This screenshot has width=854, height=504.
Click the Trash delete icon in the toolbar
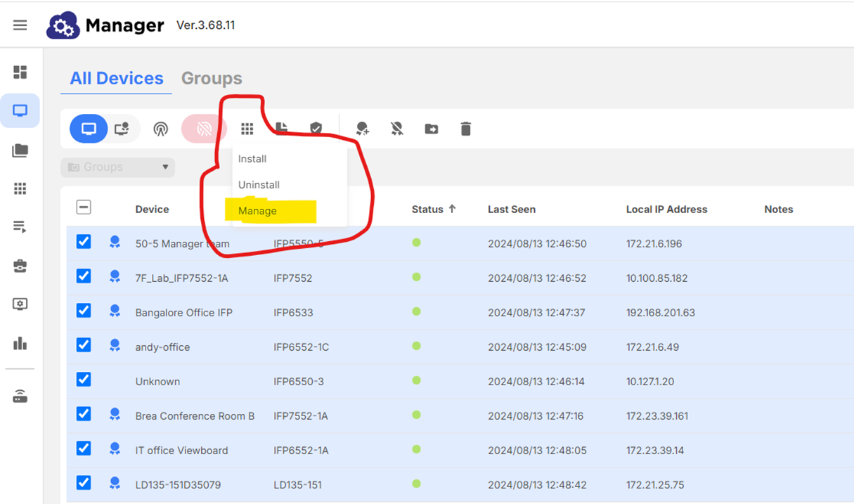click(465, 129)
